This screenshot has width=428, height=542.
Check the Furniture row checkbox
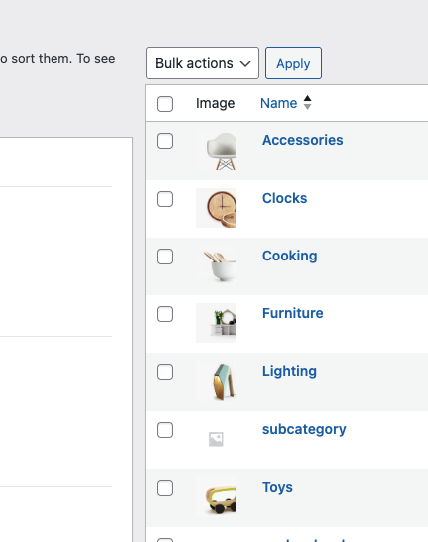pyautogui.click(x=165, y=314)
